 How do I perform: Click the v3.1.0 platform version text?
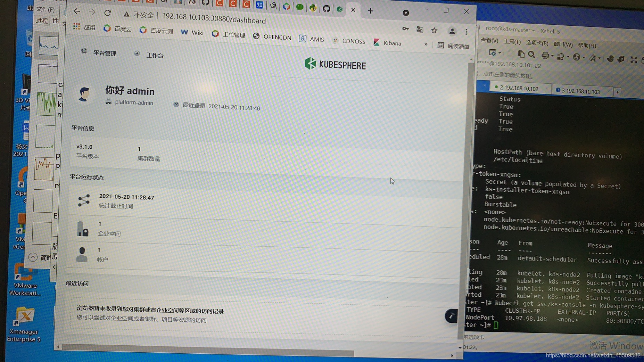(84, 147)
